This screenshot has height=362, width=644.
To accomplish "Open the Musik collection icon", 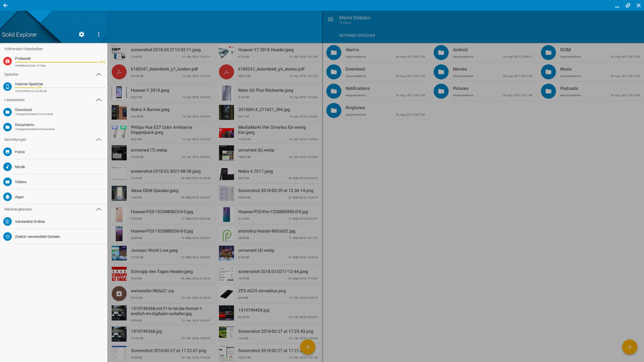I will (7, 167).
